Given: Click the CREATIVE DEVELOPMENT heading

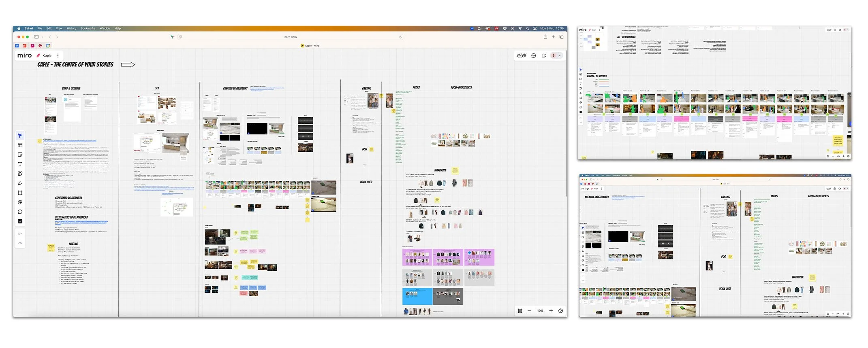Looking at the screenshot, I should pyautogui.click(x=235, y=88).
